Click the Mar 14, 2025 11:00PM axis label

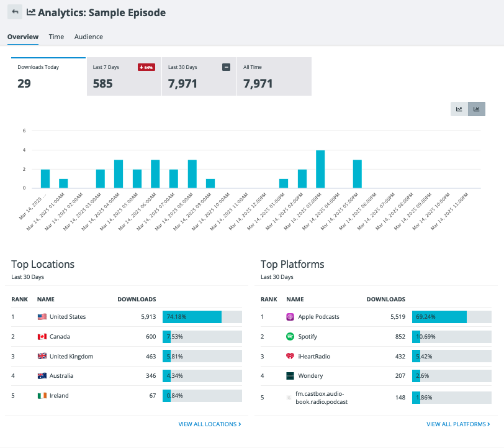(x=449, y=211)
